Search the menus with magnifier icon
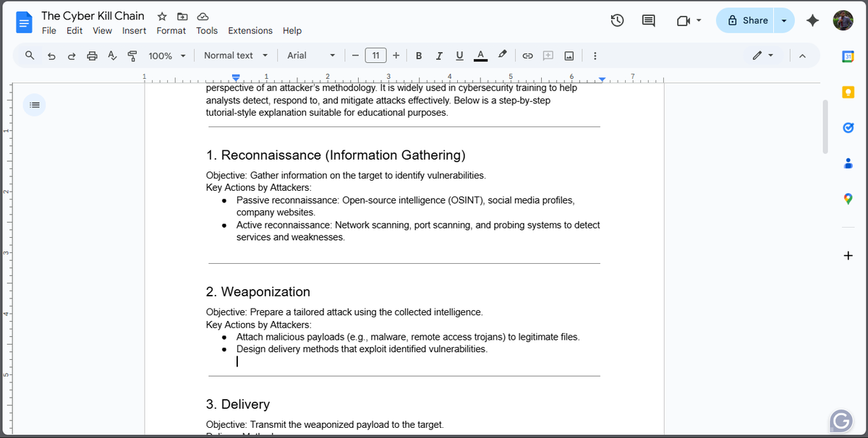 tap(30, 56)
